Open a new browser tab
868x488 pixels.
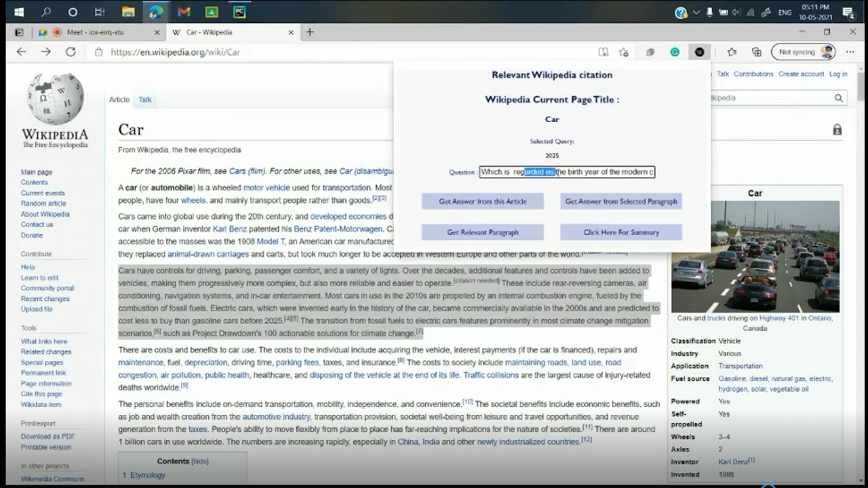click(x=310, y=32)
